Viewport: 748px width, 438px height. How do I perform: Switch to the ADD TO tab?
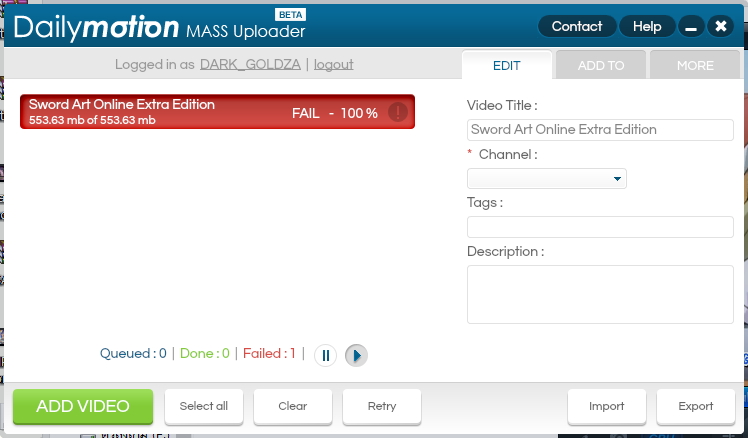pos(601,65)
